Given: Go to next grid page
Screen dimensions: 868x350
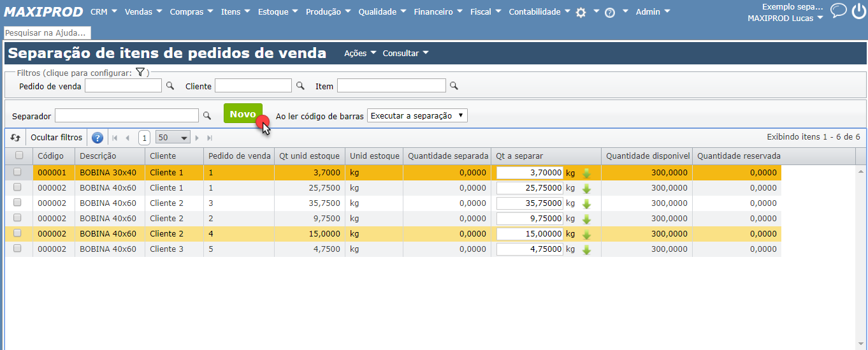Looking at the screenshot, I should point(197,138).
